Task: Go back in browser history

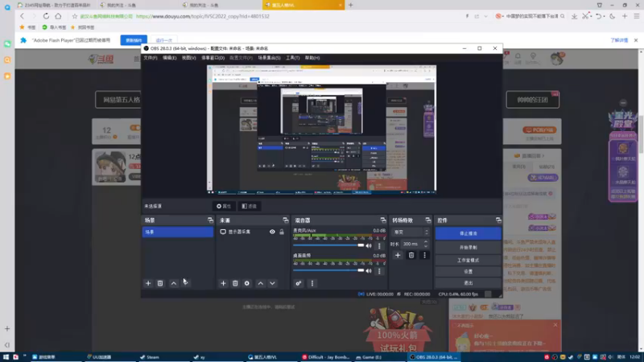Action: (23, 16)
